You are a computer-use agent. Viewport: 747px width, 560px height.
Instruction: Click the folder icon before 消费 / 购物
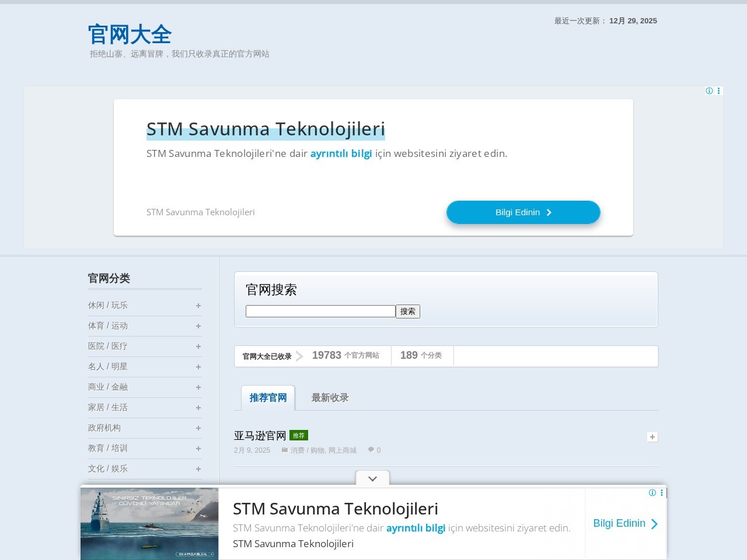[x=285, y=450]
